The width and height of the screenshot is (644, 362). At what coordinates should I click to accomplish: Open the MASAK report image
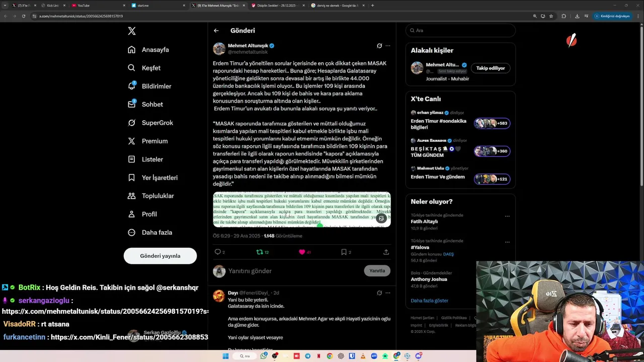click(302, 210)
